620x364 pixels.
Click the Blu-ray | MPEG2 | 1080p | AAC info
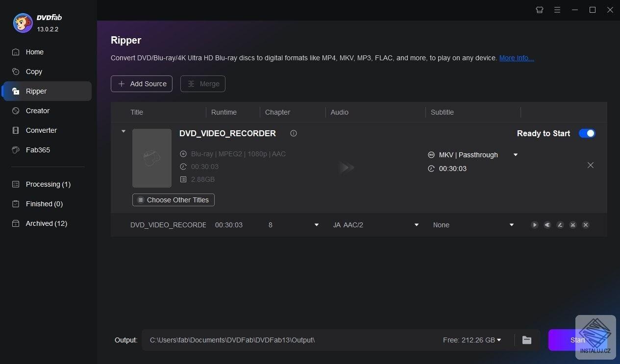[x=238, y=154]
